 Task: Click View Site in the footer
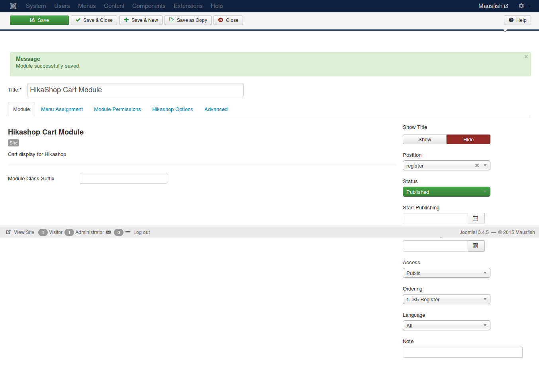[20, 232]
